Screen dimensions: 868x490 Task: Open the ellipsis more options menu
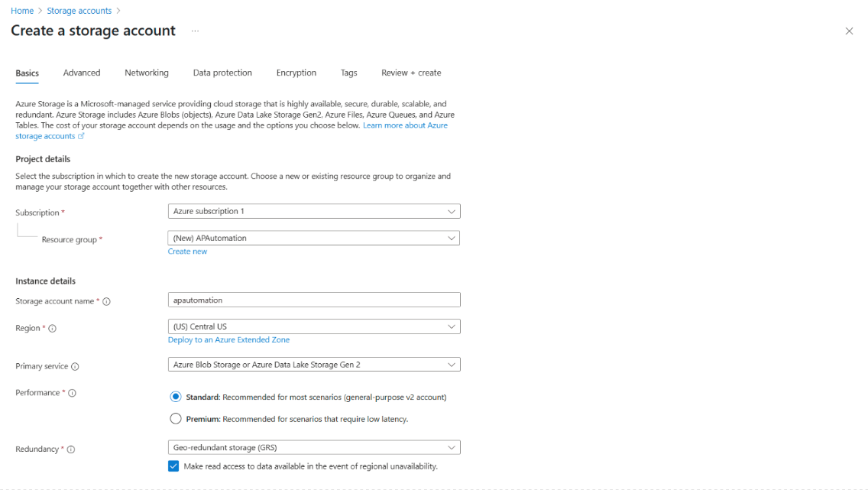click(x=196, y=31)
